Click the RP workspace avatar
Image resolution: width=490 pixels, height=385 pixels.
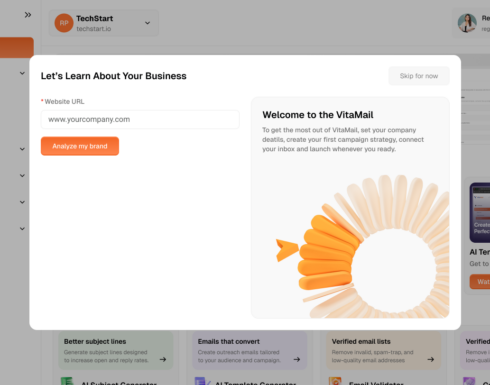64,23
